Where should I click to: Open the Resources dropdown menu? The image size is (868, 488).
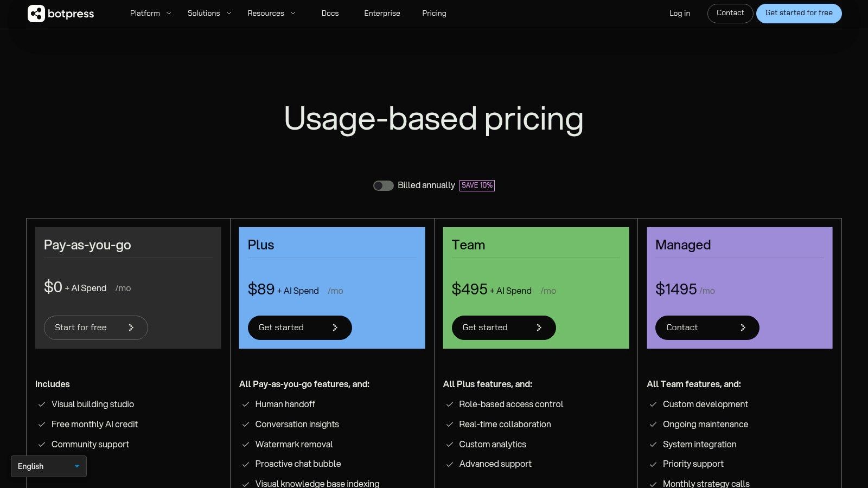point(271,13)
